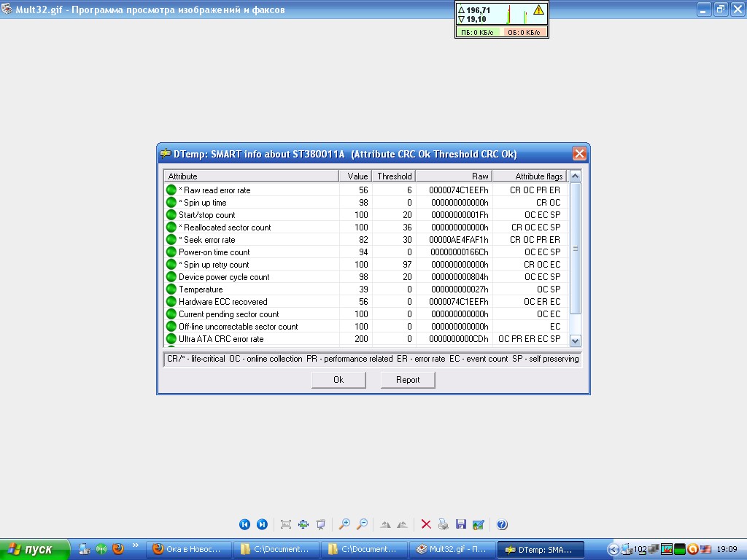
Task: Go to the previous image
Action: point(244,524)
